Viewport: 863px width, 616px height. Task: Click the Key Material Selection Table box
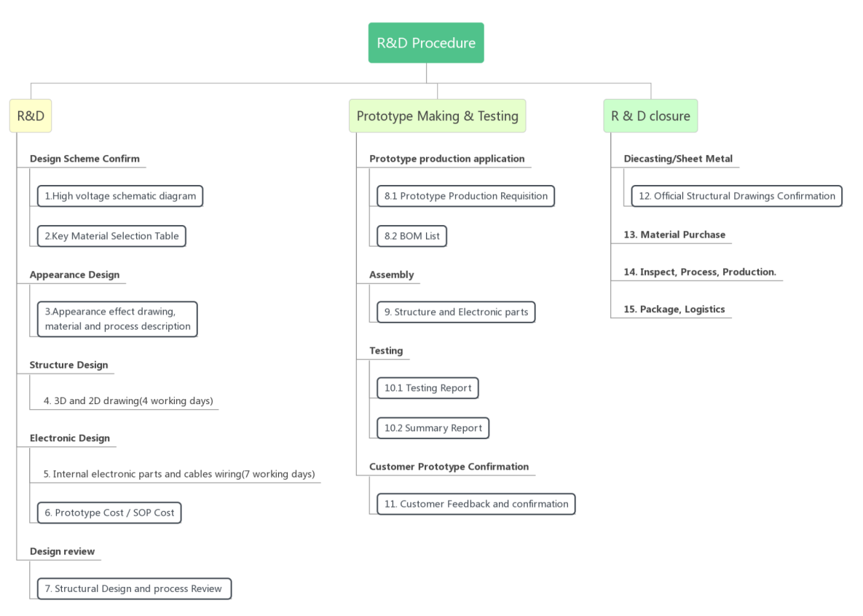(111, 236)
